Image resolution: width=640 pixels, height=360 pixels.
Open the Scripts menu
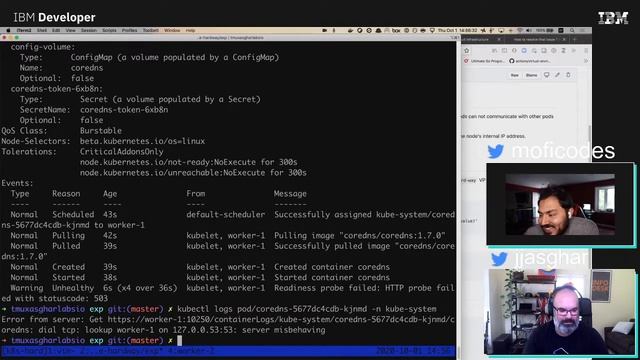click(109, 30)
